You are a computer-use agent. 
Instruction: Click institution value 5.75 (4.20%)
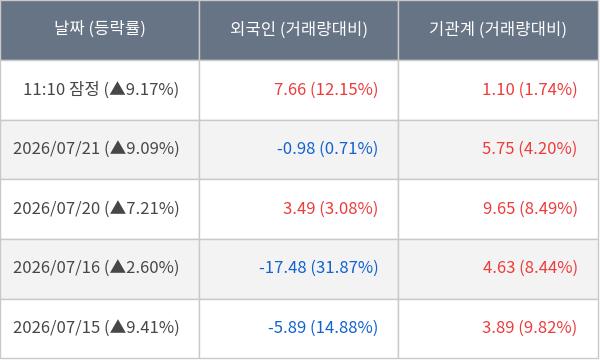[x=529, y=148]
